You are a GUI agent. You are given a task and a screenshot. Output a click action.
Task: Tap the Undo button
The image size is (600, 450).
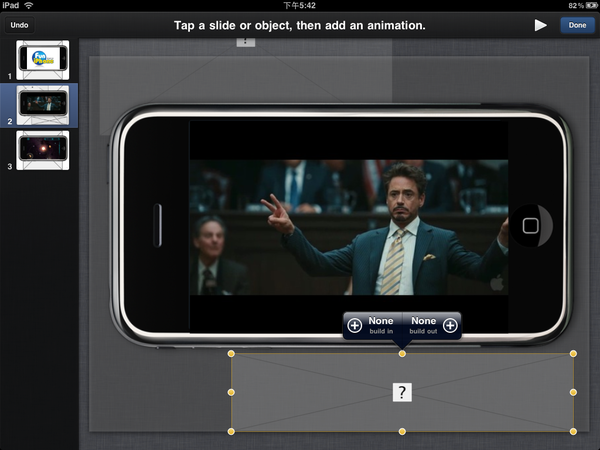(19, 25)
